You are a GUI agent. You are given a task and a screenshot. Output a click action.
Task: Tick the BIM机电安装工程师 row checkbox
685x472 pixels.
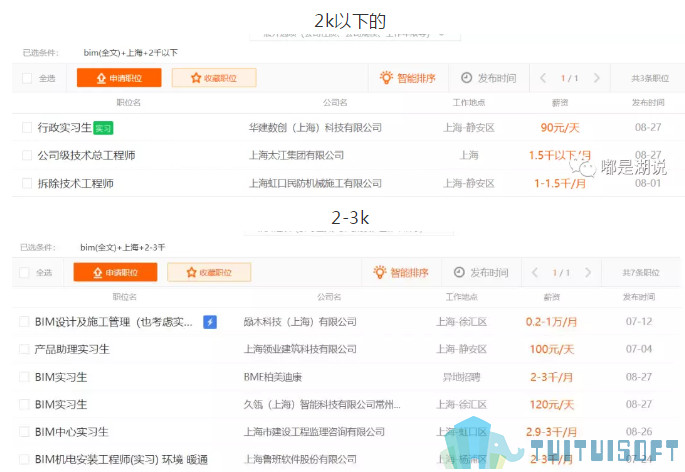coord(24,459)
